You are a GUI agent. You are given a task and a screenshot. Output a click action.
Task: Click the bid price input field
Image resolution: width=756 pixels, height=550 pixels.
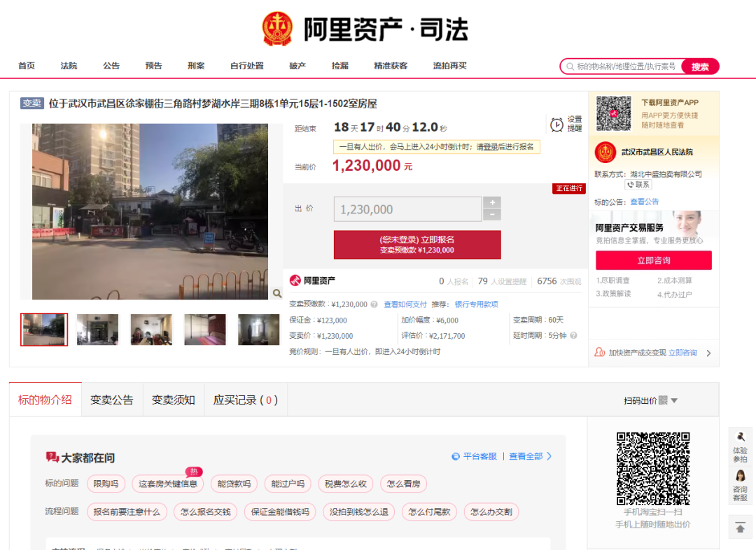[407, 209]
